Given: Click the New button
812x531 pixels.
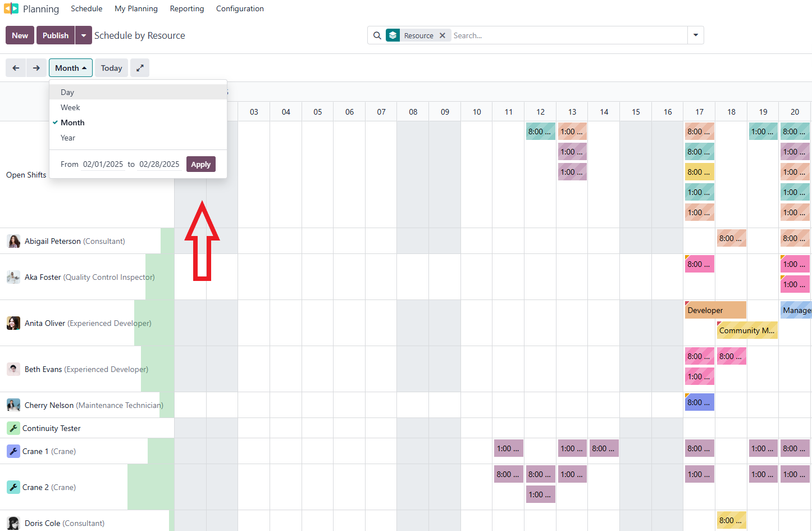Looking at the screenshot, I should click(x=20, y=35).
